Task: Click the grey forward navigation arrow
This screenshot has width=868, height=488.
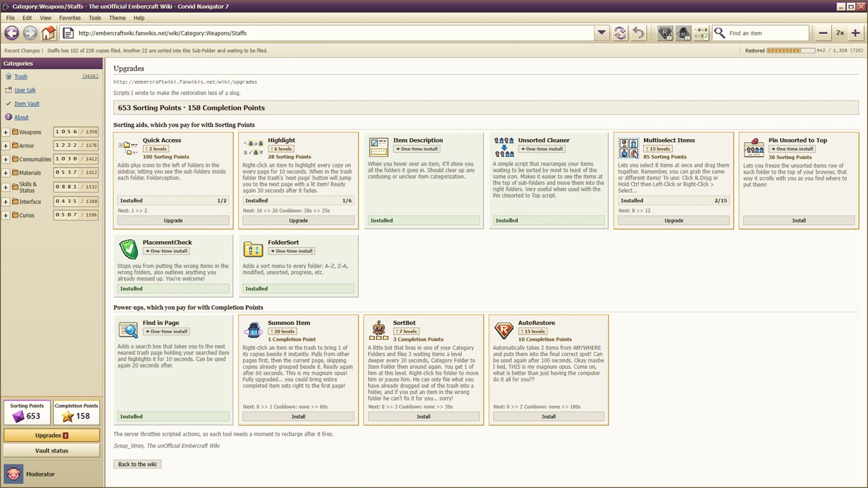Action: coord(30,33)
